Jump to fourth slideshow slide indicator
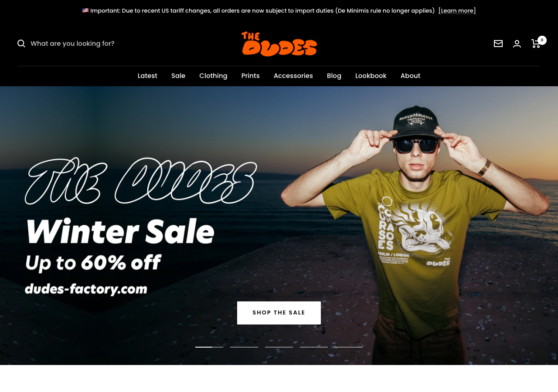Image resolution: width=558 pixels, height=392 pixels. tap(314, 347)
